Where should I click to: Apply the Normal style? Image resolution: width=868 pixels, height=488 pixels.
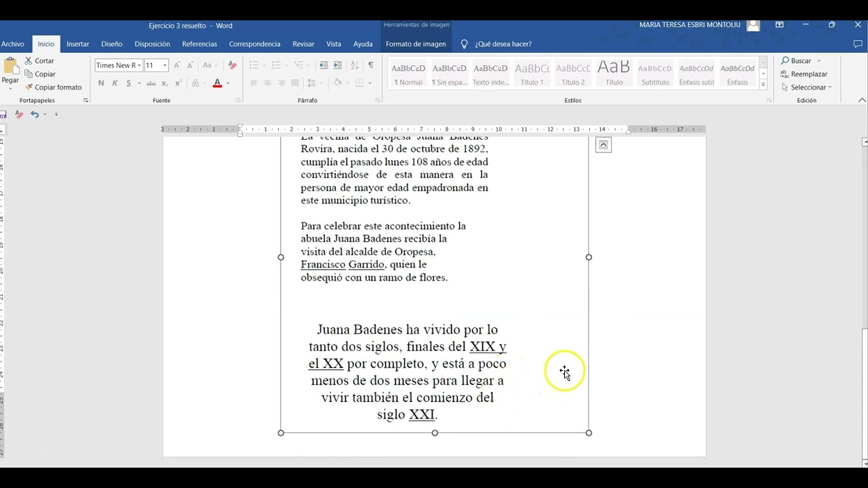[408, 73]
